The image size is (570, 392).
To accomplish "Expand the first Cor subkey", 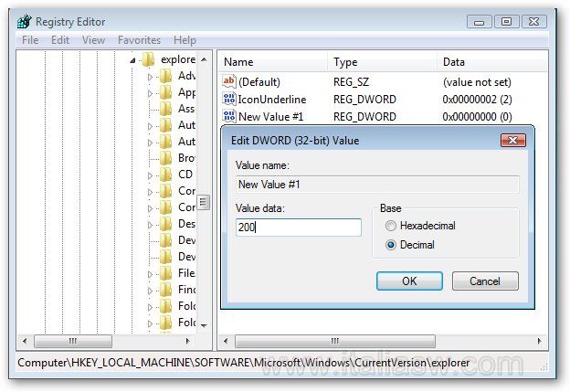I will (x=150, y=192).
